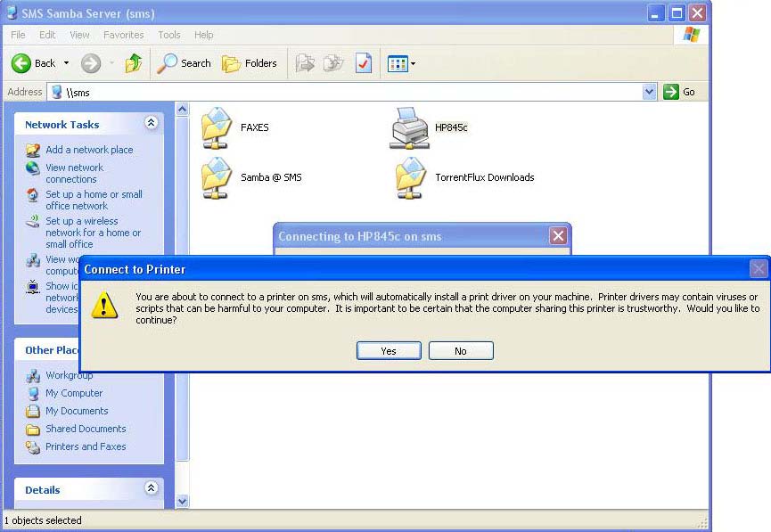Click the green Back arrow icon
771x532 pixels.
tap(21, 63)
